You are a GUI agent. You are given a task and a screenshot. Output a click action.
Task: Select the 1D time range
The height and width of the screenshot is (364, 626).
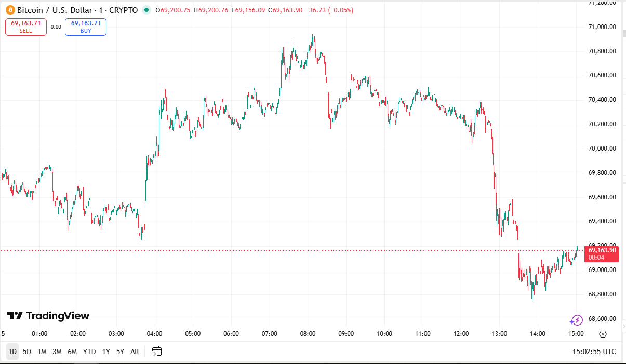pos(12,352)
